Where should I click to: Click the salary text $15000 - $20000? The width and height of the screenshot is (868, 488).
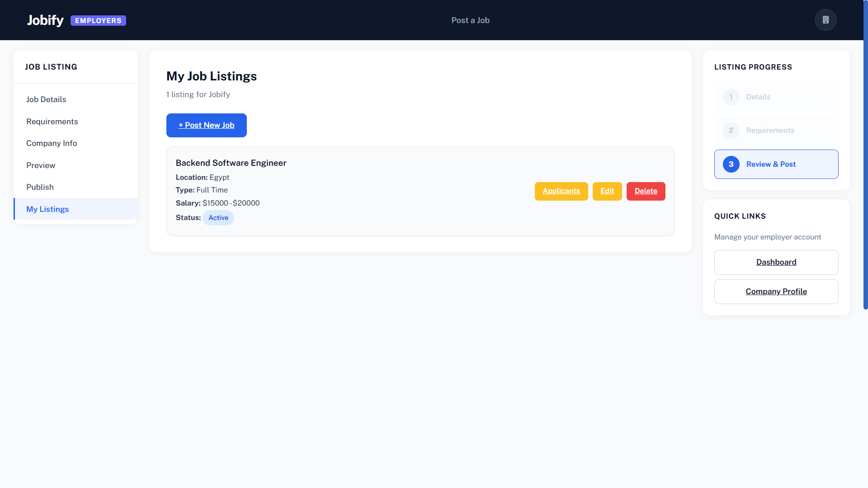click(x=231, y=203)
